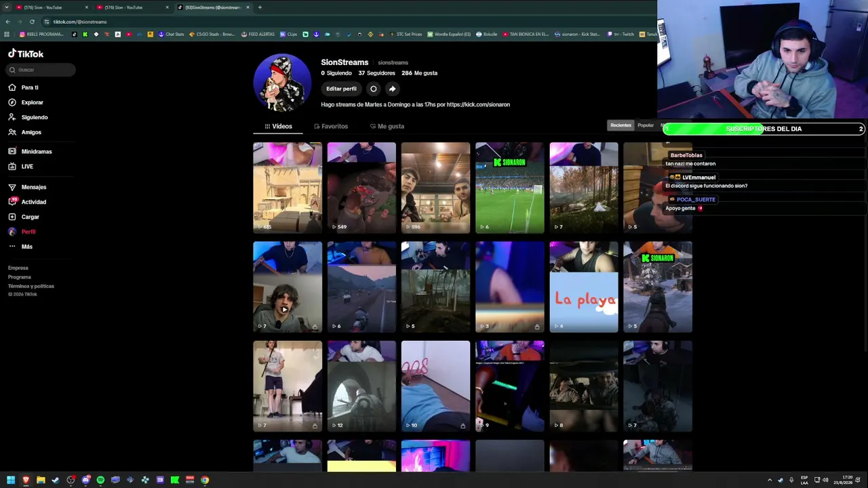868x488 pixels.
Task: Open Brave browser from the taskbar
Action: click(x=26, y=481)
